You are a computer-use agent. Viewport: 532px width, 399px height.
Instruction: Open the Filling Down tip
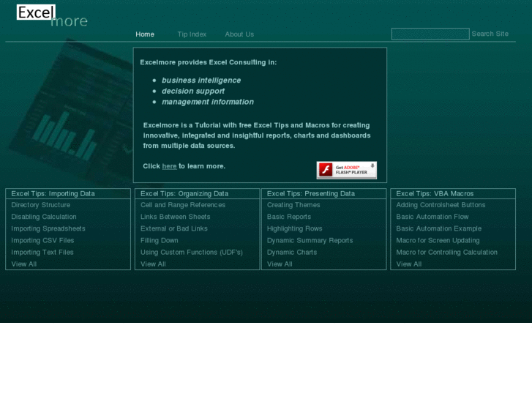[159, 240]
